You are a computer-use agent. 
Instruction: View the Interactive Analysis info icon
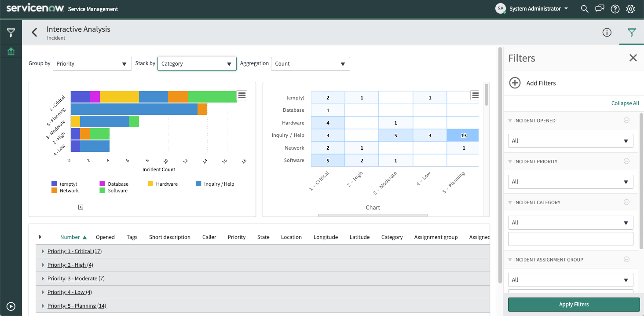[x=607, y=32]
